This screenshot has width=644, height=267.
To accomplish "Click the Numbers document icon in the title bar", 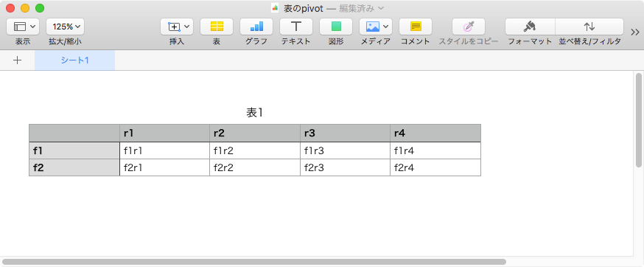I will coord(275,8).
